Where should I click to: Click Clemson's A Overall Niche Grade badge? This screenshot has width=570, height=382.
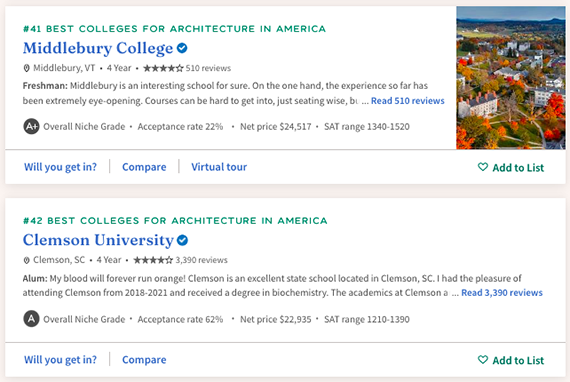coord(31,319)
